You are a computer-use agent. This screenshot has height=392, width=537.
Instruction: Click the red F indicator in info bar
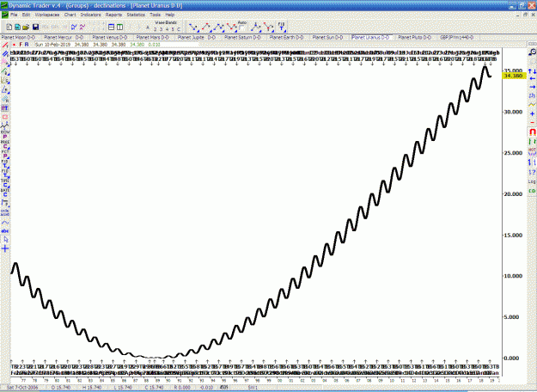pos(21,45)
